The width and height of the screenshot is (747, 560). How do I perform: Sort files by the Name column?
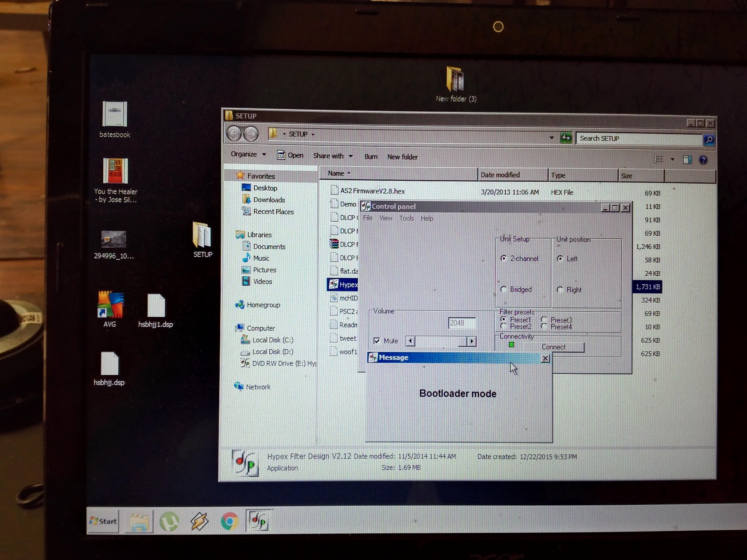click(x=398, y=174)
